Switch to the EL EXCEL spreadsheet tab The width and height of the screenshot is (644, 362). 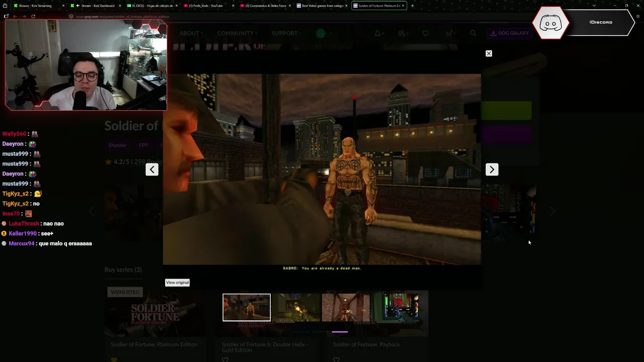(152, 6)
